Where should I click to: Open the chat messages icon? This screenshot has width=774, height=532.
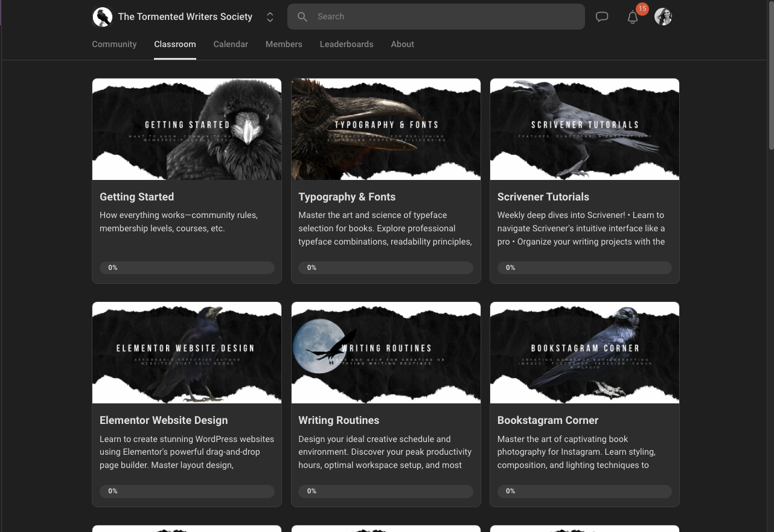tap(602, 17)
